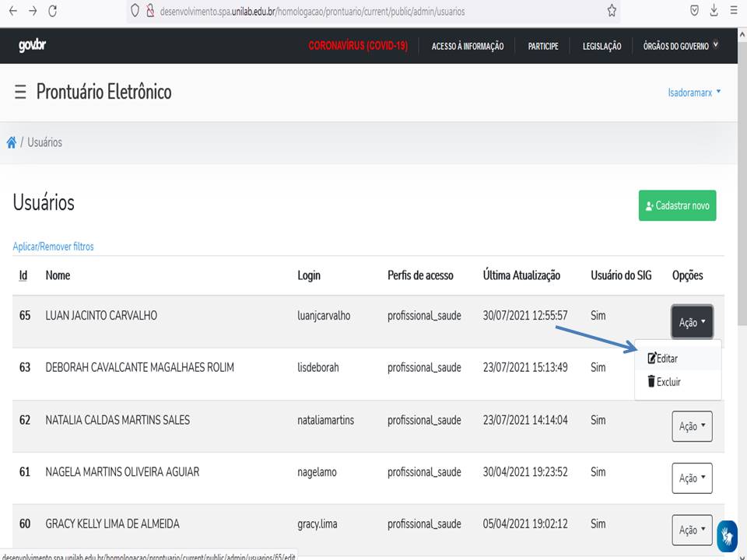The width and height of the screenshot is (747, 560).
Task: Open the hamburger menu beside Prontuário Eletrônico
Action: [20, 93]
